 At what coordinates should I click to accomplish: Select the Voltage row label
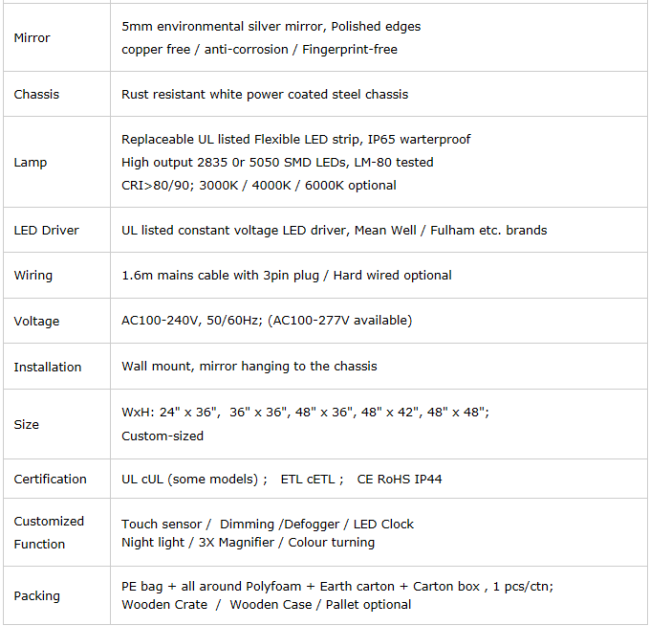pos(36,321)
